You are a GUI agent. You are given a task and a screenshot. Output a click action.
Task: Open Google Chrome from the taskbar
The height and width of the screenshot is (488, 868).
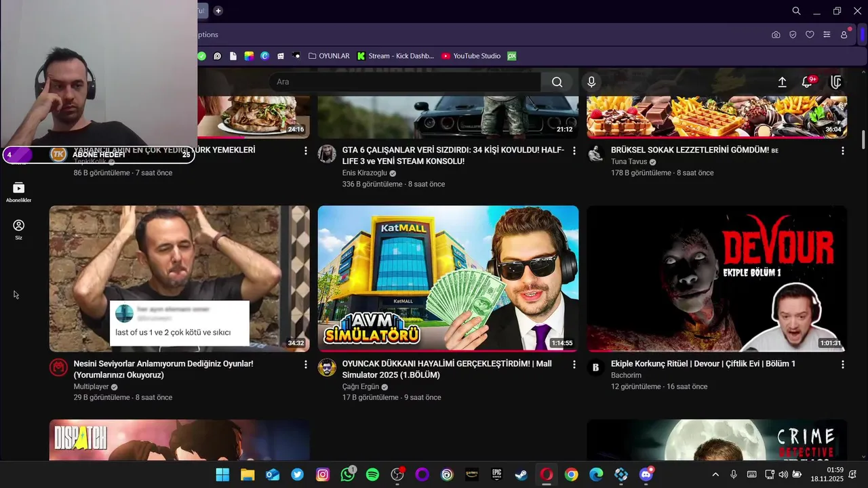[571, 475]
